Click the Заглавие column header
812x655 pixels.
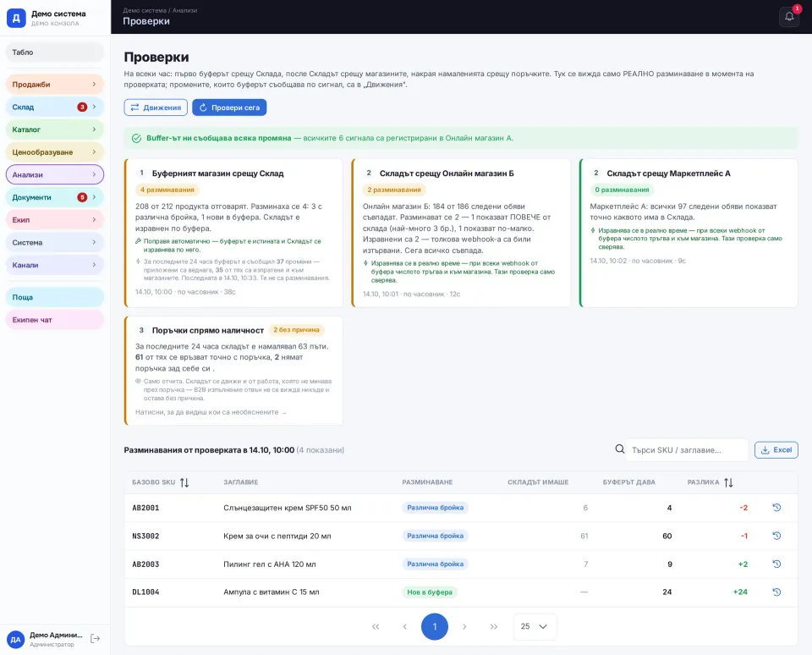241,482
